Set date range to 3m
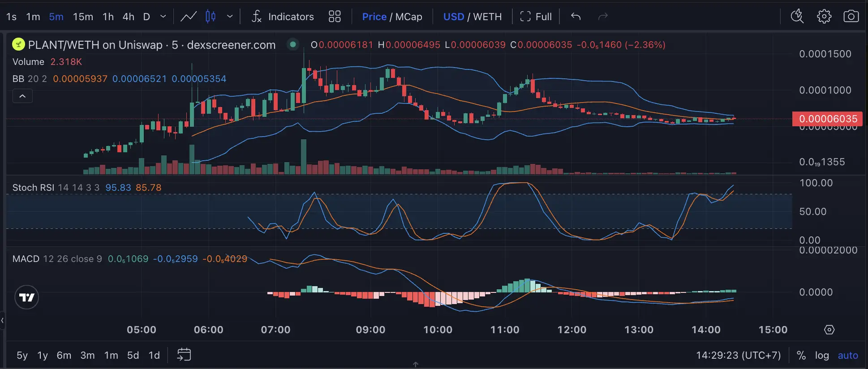Screen dimensions: 868x369 pyautogui.click(x=87, y=355)
